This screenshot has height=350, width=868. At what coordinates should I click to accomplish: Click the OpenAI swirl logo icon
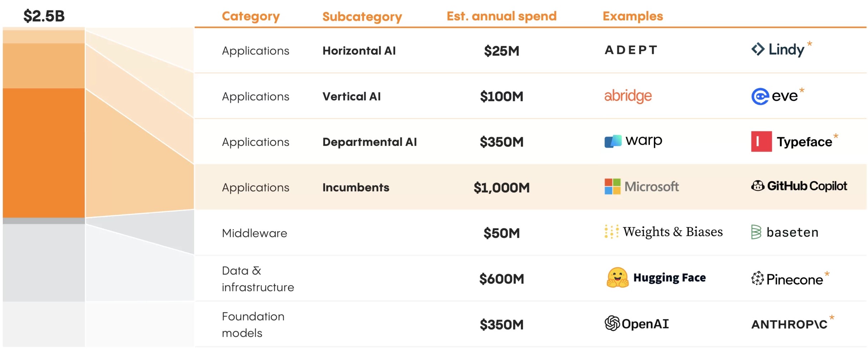point(612,324)
